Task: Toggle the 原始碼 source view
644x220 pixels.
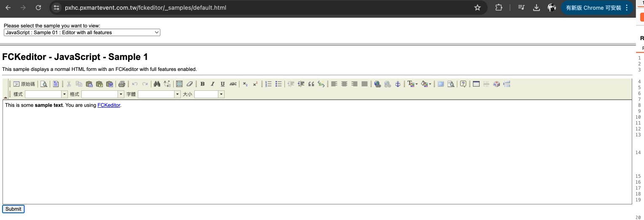Action: (x=24, y=84)
